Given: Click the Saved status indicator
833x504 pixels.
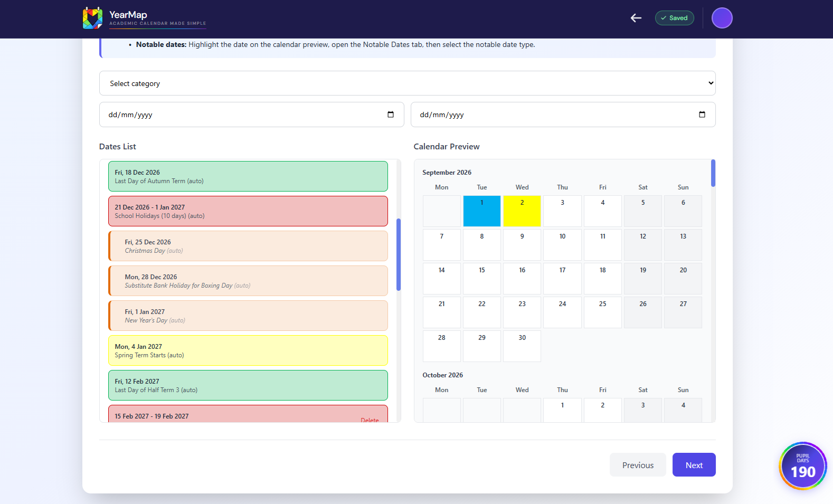Looking at the screenshot, I should tap(674, 18).
